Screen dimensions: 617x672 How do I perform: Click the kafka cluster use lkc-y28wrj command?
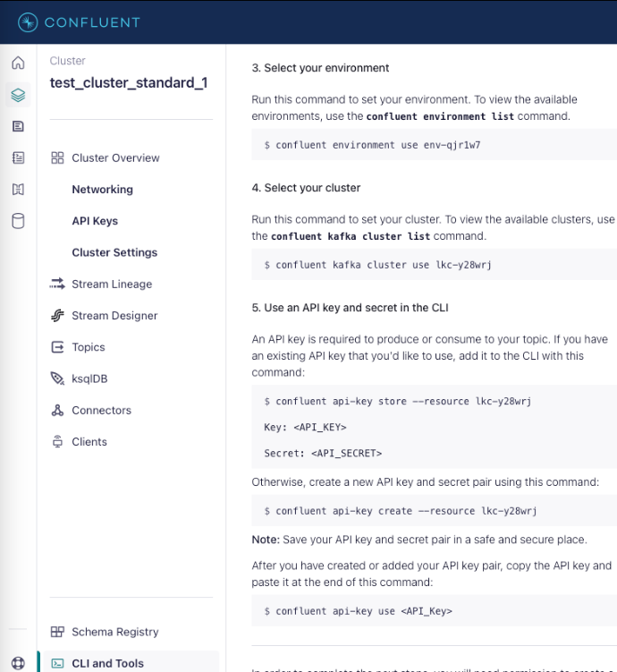377,265
